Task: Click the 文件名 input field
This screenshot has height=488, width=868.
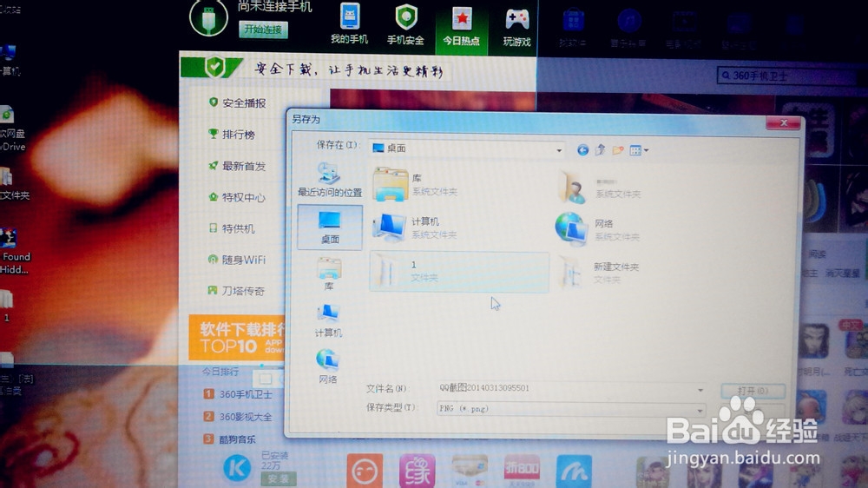Action: [565, 388]
